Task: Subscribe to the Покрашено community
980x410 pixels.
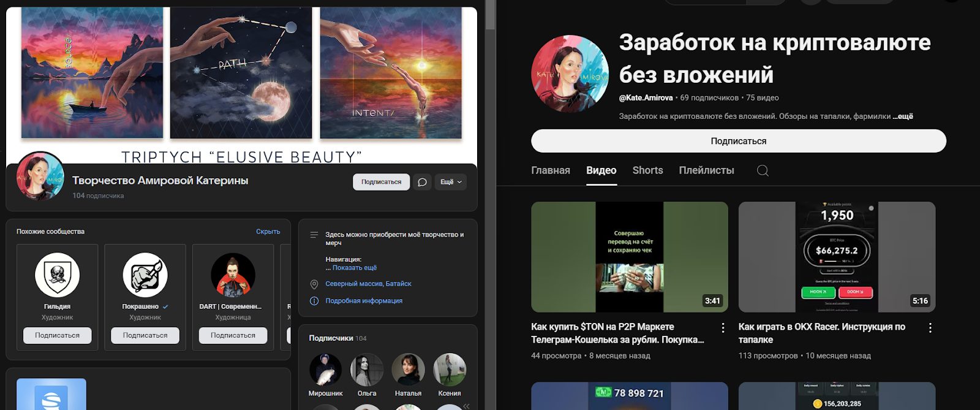Action: tap(145, 335)
